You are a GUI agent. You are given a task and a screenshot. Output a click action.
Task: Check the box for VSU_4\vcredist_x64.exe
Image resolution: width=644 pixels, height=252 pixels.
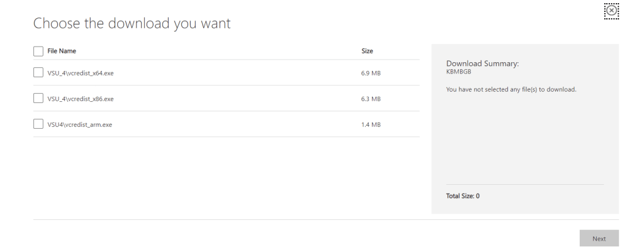38,73
